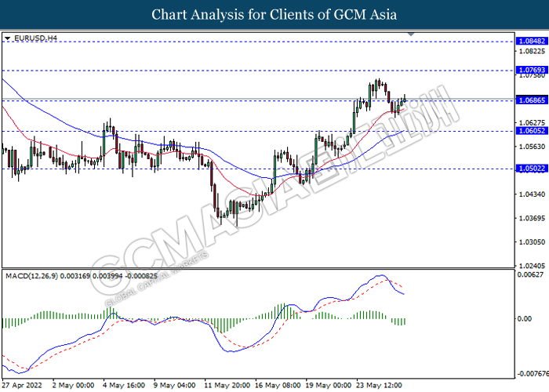Click the 4 May 16:00 time label

pos(124,386)
